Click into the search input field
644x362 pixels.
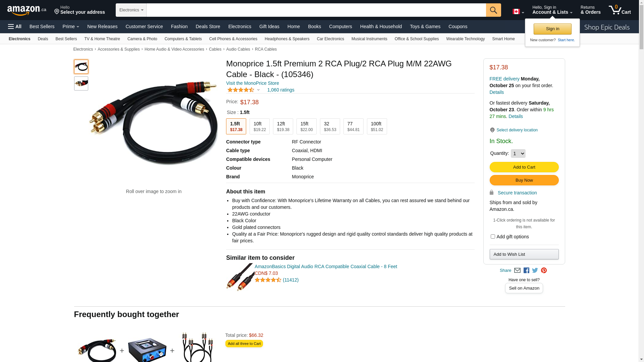pyautogui.click(x=316, y=10)
